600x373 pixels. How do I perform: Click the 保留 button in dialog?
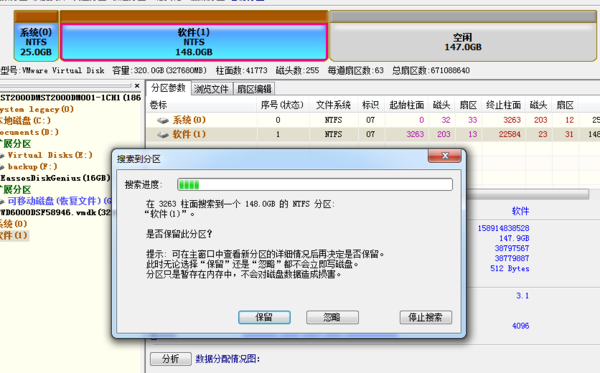point(264,317)
